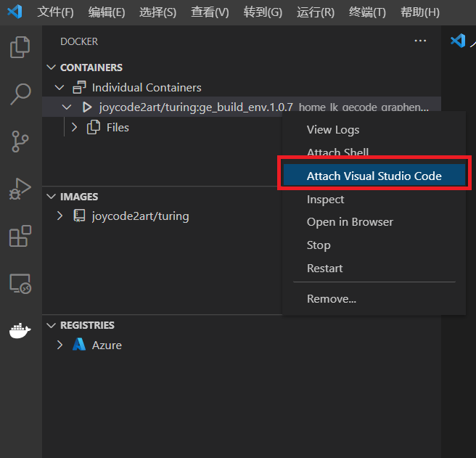Select Remove... from context menu

pos(332,299)
